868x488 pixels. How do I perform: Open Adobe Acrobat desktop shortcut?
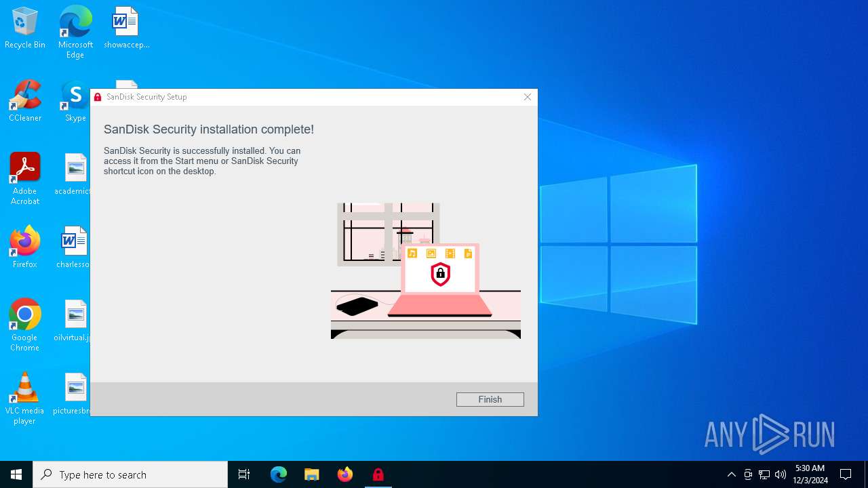tap(25, 178)
